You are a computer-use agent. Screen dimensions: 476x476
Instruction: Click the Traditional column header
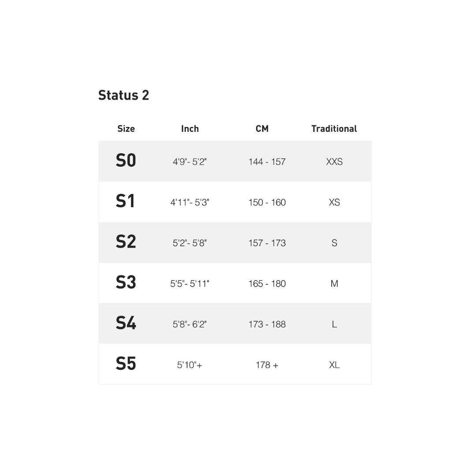[x=334, y=129]
